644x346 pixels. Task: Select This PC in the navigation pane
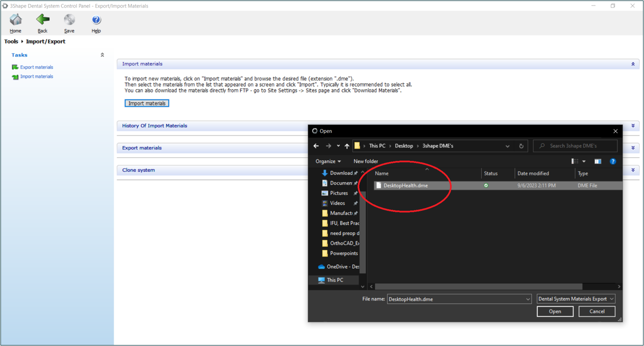[x=335, y=280]
